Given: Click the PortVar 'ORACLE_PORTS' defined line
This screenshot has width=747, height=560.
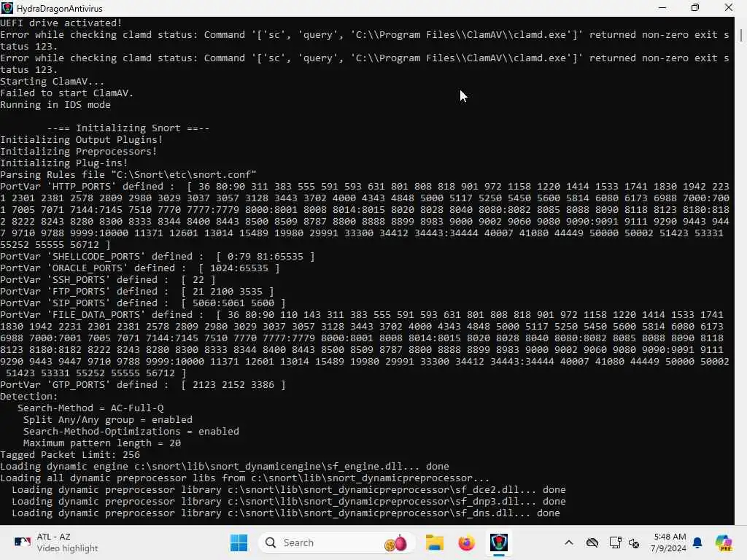Looking at the screenshot, I should pyautogui.click(x=140, y=268).
